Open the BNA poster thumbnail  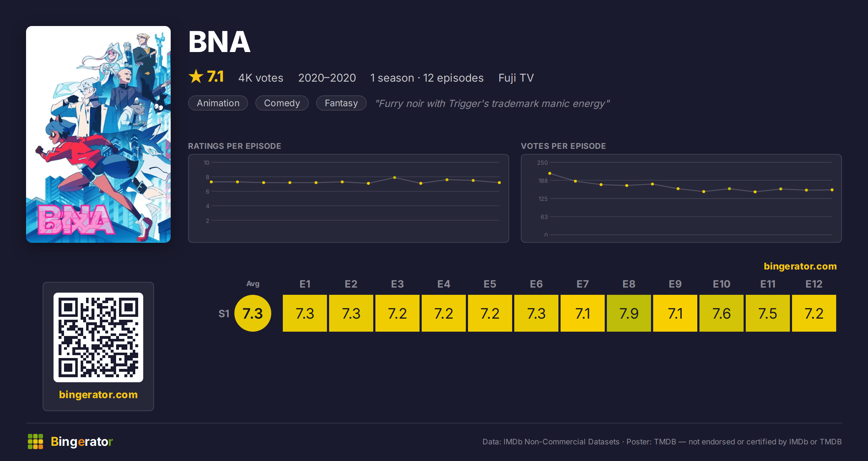pyautogui.click(x=98, y=134)
